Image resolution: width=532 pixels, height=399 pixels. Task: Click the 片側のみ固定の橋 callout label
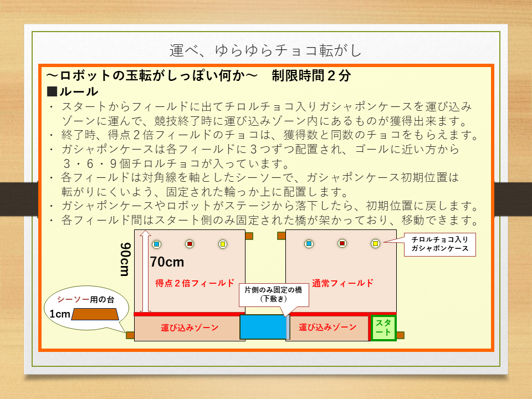coord(273,294)
